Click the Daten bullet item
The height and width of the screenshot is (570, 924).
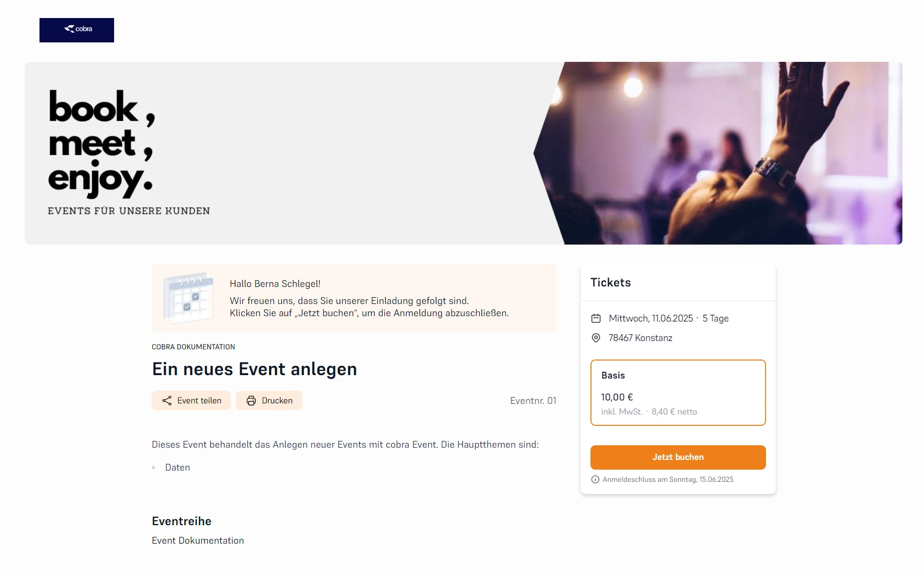177,468
